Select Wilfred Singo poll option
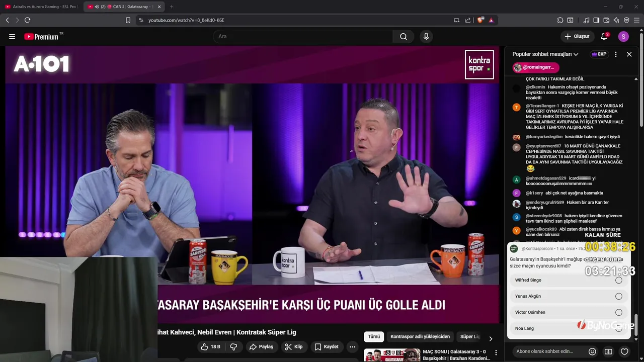The height and width of the screenshot is (362, 644). (569, 280)
